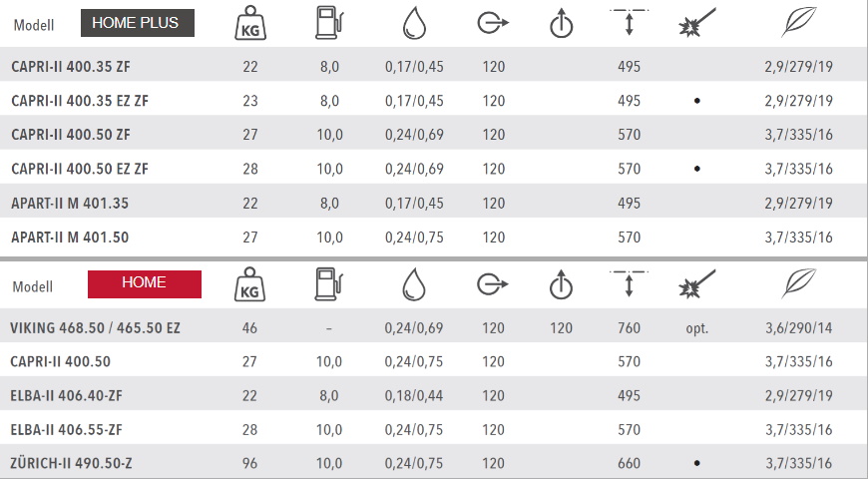
Task: Click the circle with right arrow icon in HOME header
Action: (493, 284)
